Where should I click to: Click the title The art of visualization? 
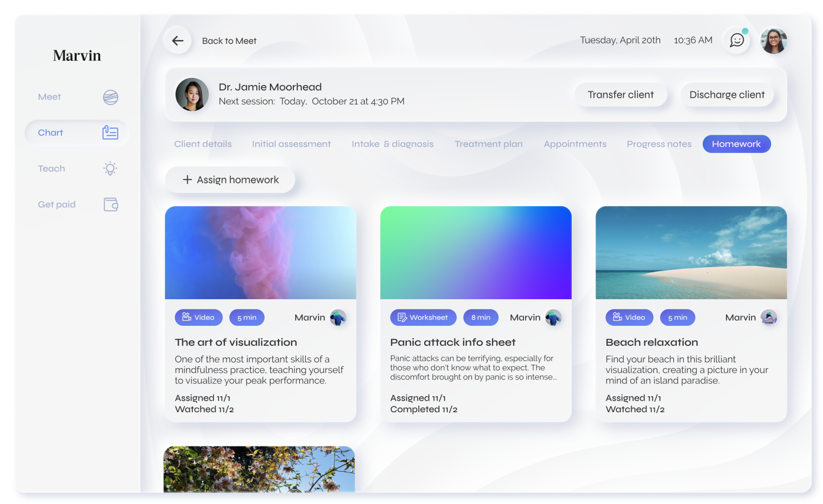click(x=236, y=342)
